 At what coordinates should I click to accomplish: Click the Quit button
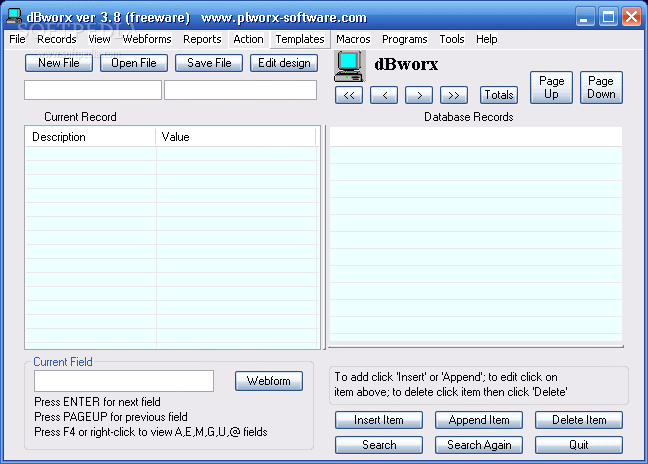pos(579,445)
